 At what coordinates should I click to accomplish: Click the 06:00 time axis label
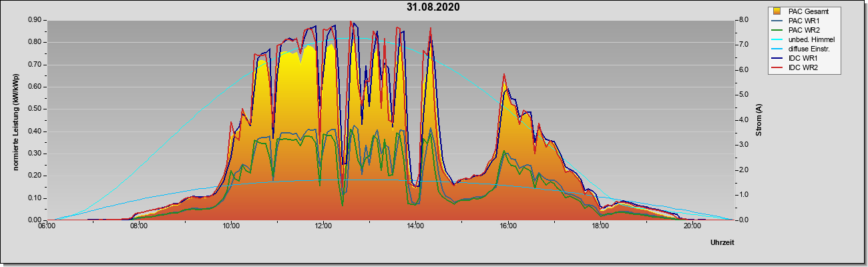point(46,226)
